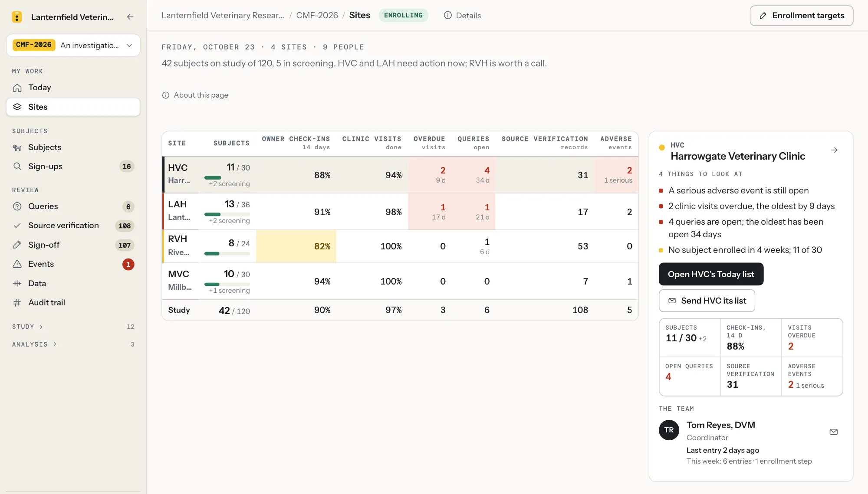Screen dimensions: 868x494
Task: Click the pencil icon on Enrollment targets
Action: (x=763, y=16)
